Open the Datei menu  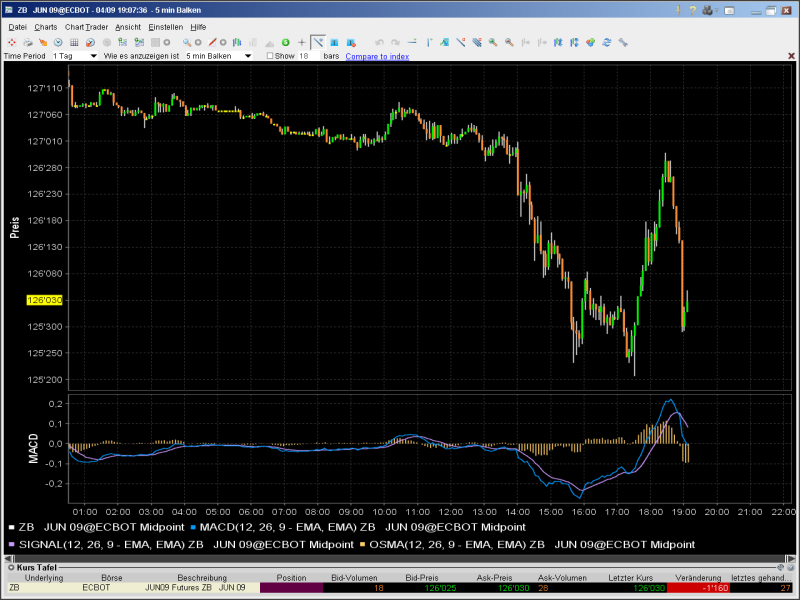tap(17, 27)
